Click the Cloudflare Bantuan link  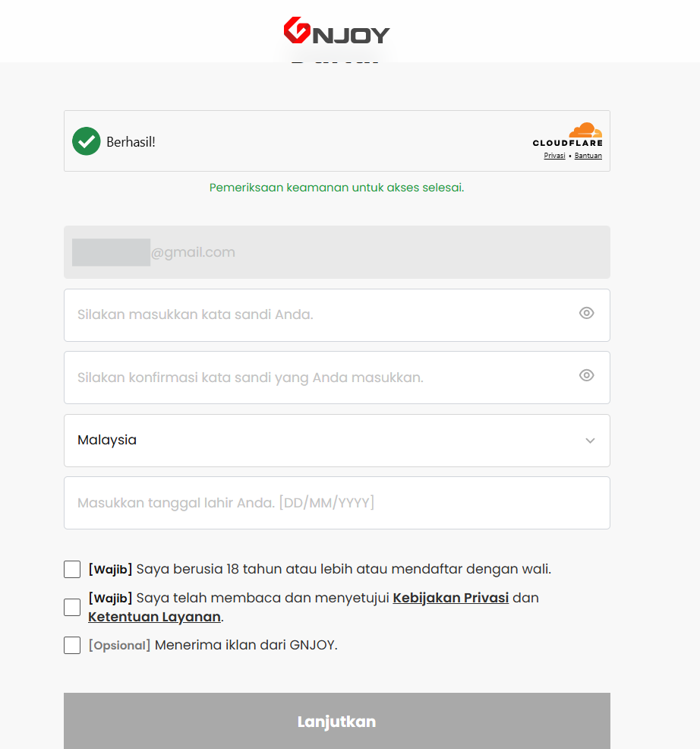tap(588, 156)
